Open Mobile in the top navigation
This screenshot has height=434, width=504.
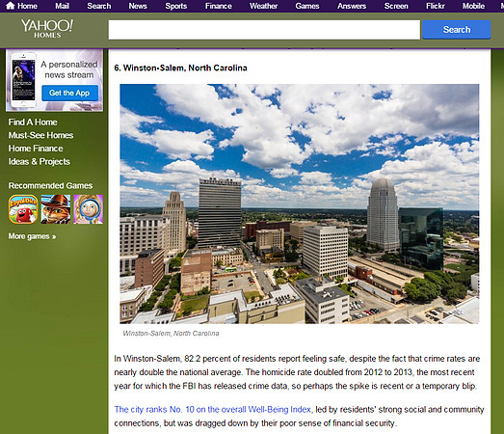(x=473, y=6)
